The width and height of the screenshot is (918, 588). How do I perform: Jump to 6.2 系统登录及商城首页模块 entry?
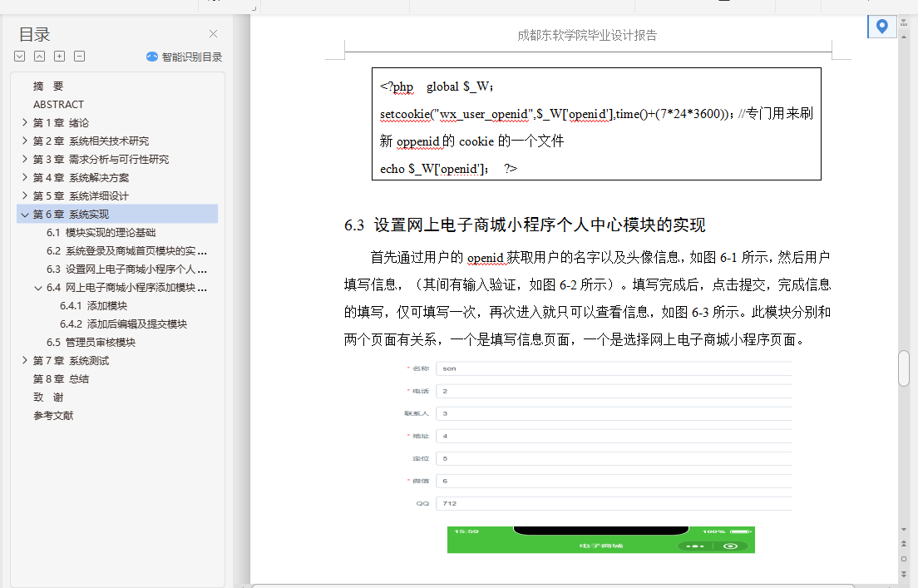point(126,250)
